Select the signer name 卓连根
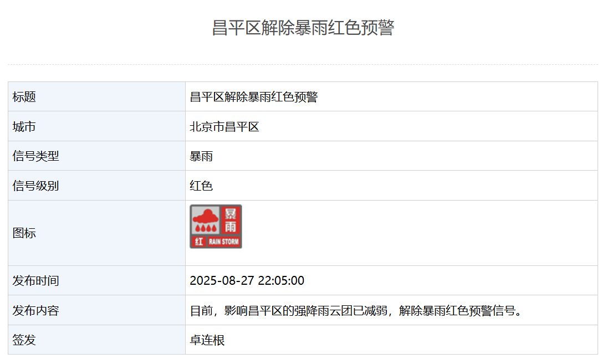The width and height of the screenshot is (602, 364). (x=207, y=340)
